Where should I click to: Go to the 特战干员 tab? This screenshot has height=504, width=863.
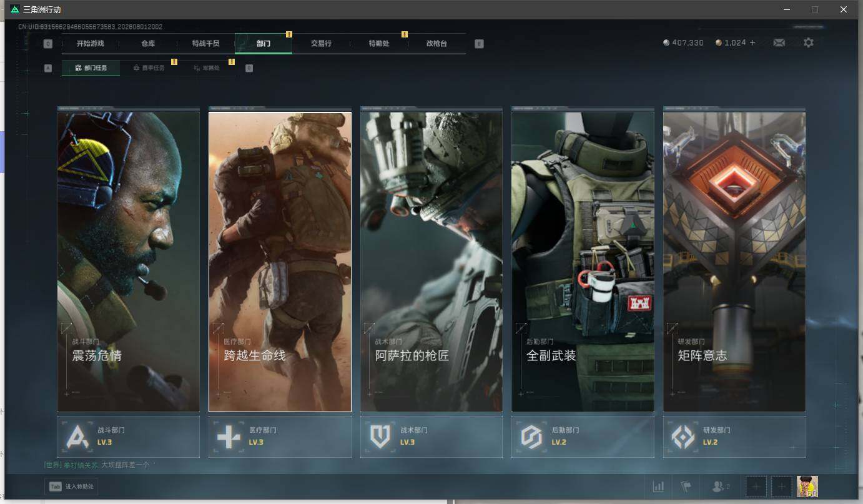pyautogui.click(x=206, y=44)
